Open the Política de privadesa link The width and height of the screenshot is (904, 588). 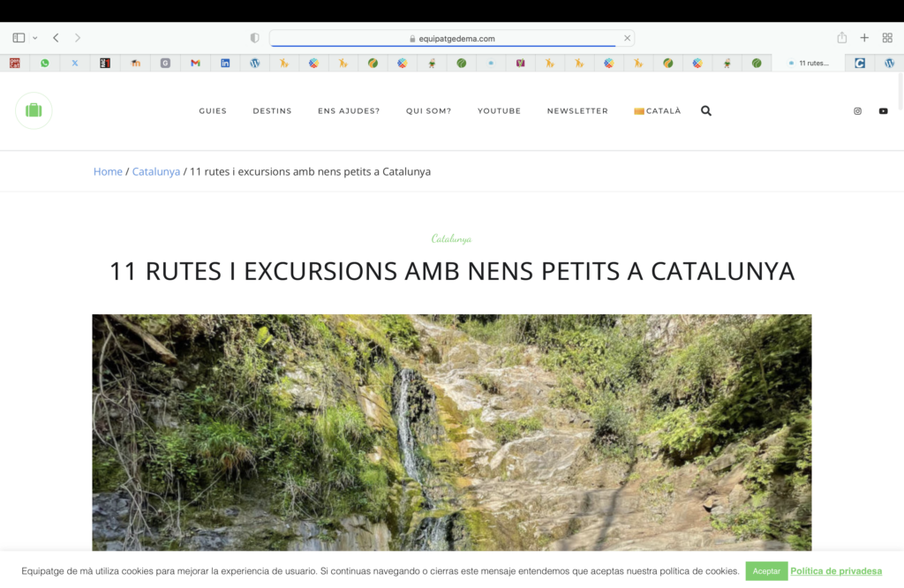click(836, 570)
